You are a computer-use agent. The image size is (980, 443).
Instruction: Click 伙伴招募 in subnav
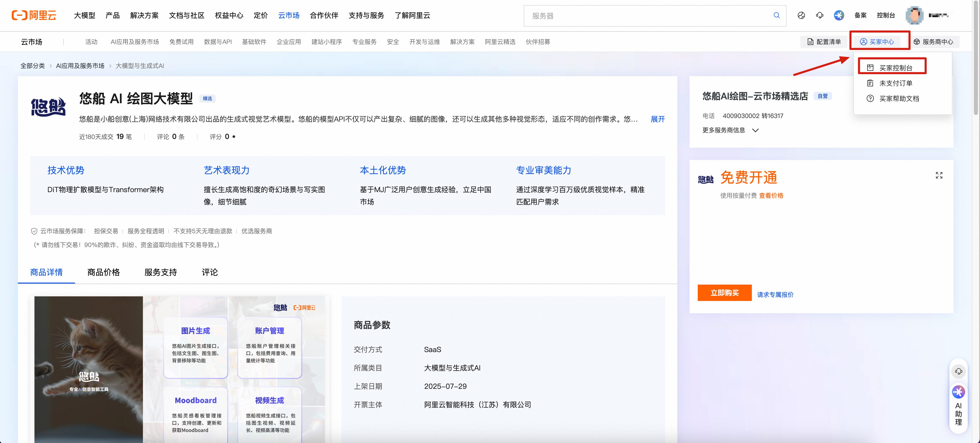click(x=537, y=42)
